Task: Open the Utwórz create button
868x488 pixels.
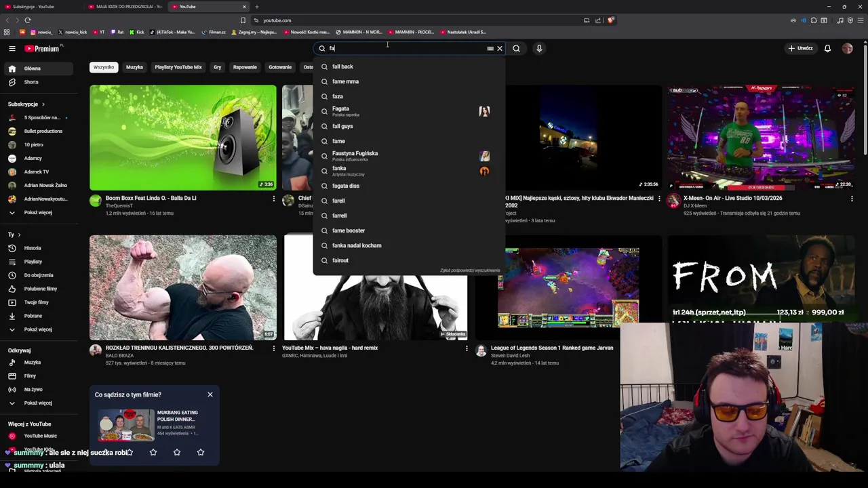Action: 800,48
